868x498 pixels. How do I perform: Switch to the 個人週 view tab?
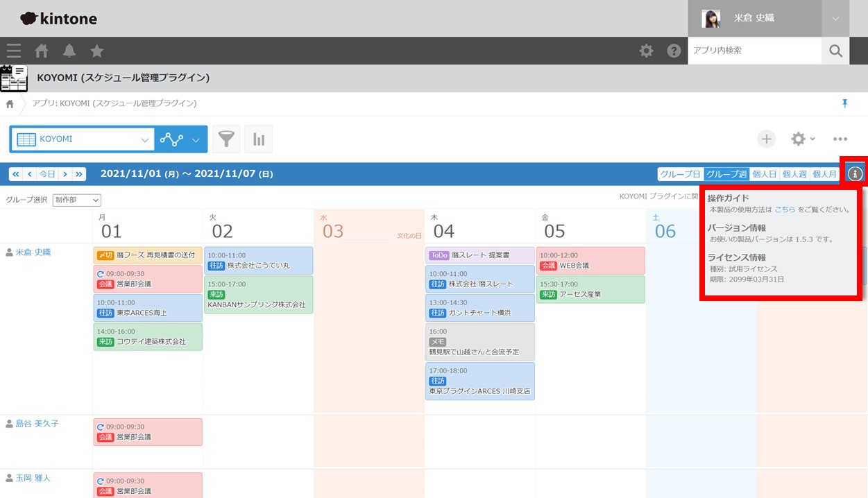click(x=794, y=174)
